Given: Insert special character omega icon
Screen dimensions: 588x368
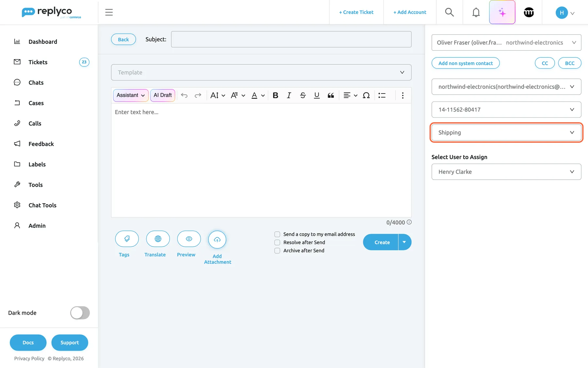Looking at the screenshot, I should pyautogui.click(x=366, y=95).
